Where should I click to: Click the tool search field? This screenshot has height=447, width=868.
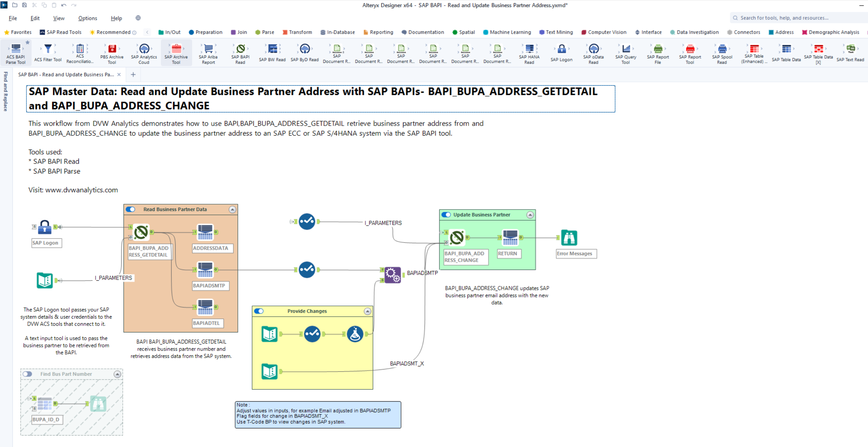(x=796, y=18)
